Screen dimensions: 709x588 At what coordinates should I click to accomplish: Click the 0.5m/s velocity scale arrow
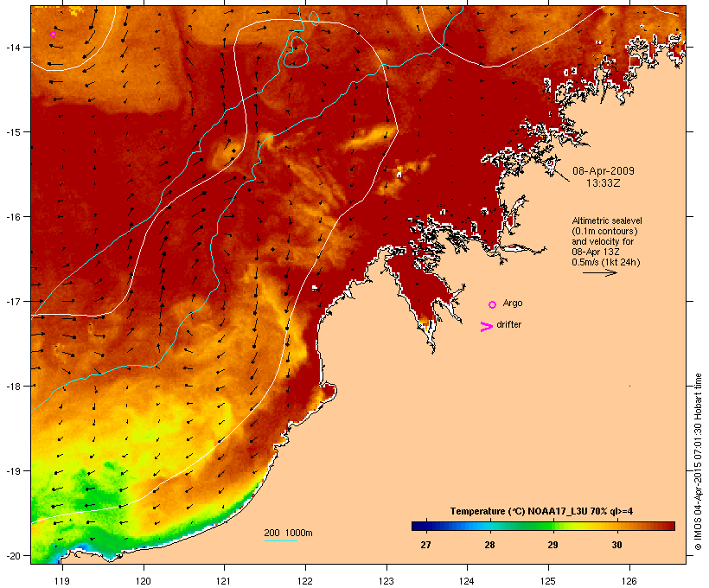[x=599, y=272]
